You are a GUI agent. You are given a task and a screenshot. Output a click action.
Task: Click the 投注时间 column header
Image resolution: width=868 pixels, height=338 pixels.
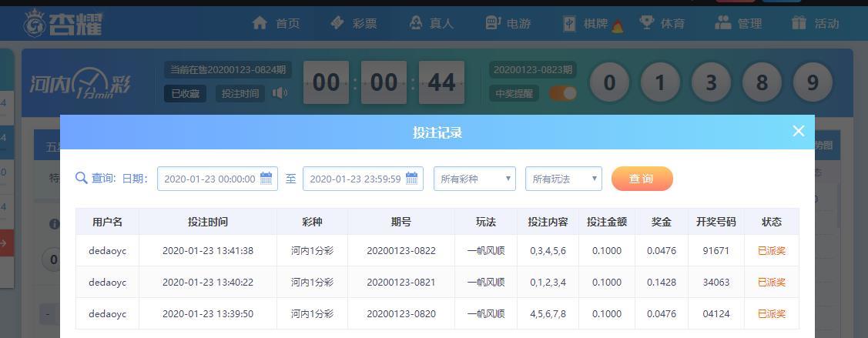[x=208, y=222]
